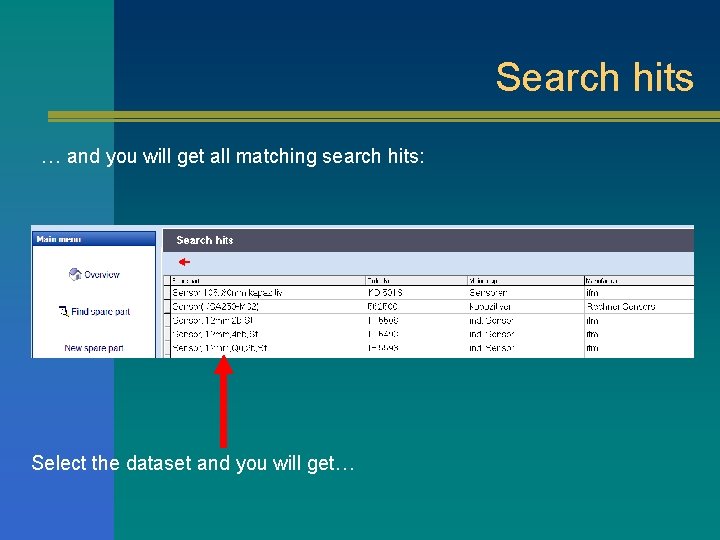Click the row selector of second table row
This screenshot has width=720, height=540.
pos(167,306)
